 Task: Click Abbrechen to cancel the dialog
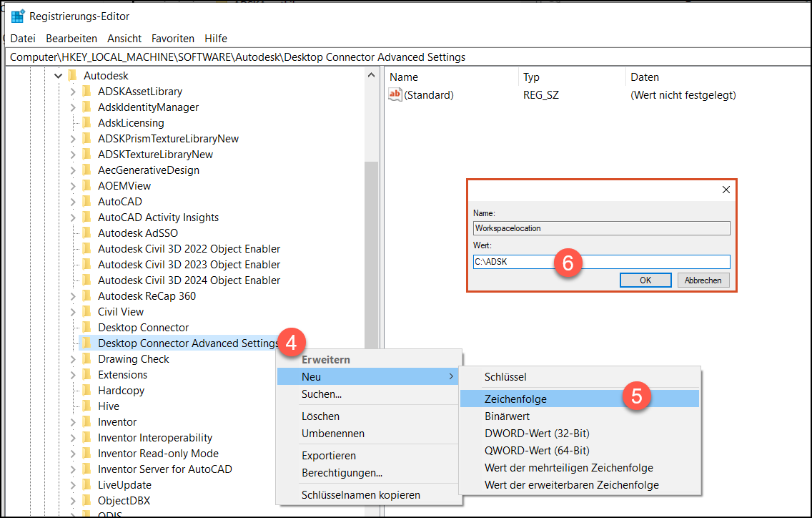click(x=703, y=280)
